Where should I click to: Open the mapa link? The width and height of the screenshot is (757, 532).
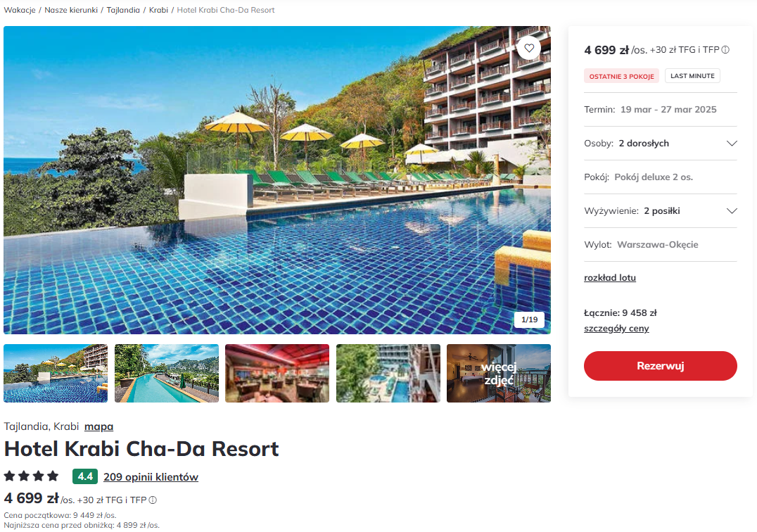[x=99, y=426]
